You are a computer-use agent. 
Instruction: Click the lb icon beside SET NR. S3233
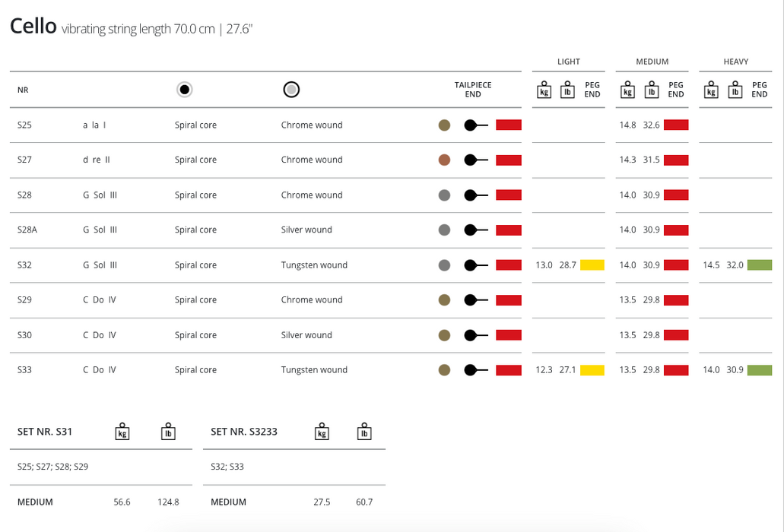point(364,432)
